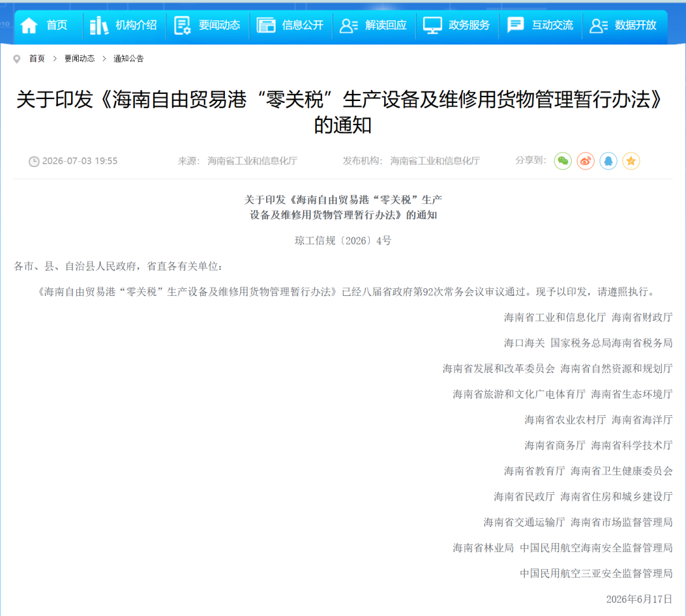Click 中国民用航空三亚安全监督管理局 signatory
The height and width of the screenshot is (616, 686).
point(596,573)
